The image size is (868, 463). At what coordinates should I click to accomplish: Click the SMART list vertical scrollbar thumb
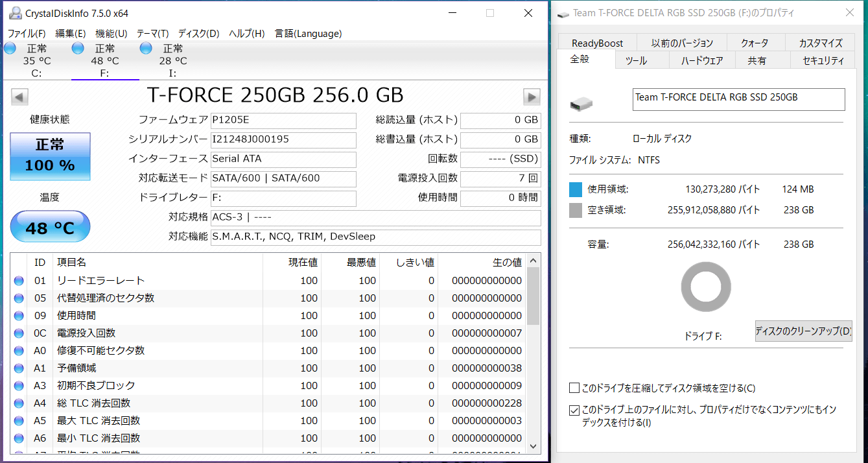(534, 296)
